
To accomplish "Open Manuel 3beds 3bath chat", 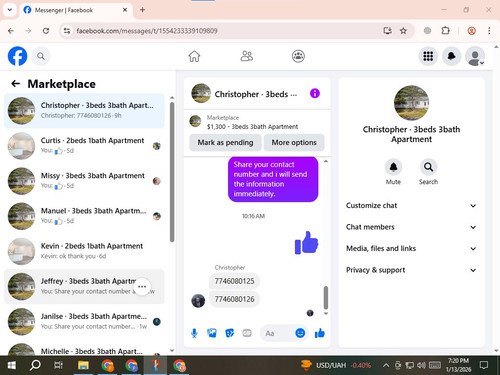I will point(84,216).
